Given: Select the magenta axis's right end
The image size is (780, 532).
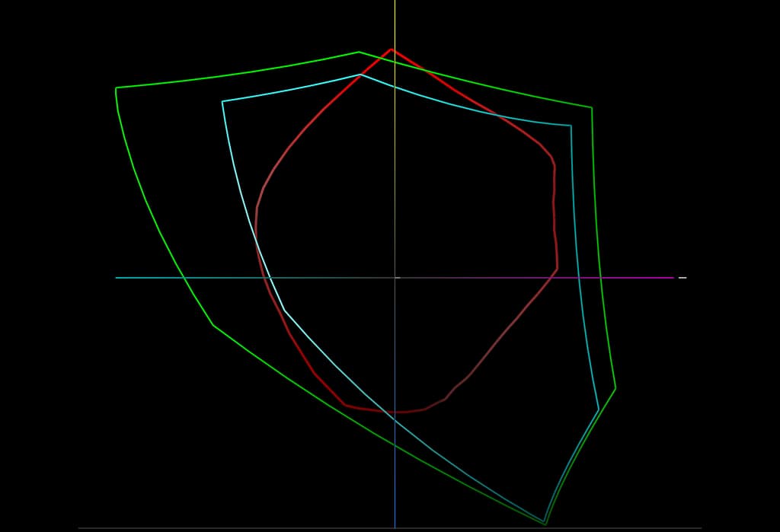Looking at the screenshot, I should [673, 278].
